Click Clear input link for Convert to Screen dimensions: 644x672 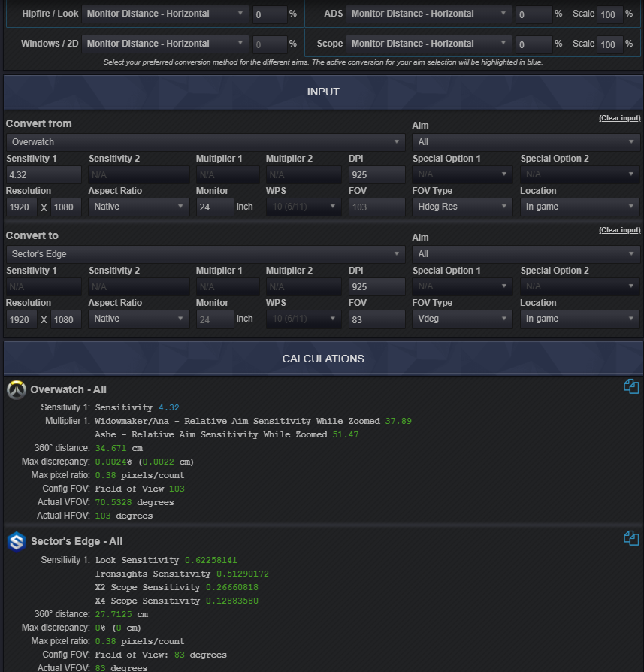(x=619, y=230)
